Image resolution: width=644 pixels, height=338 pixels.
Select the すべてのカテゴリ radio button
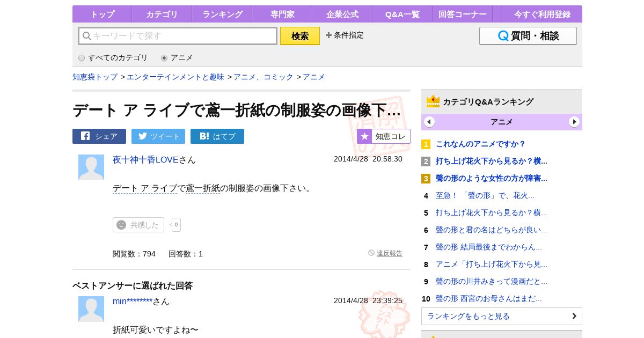[82, 58]
